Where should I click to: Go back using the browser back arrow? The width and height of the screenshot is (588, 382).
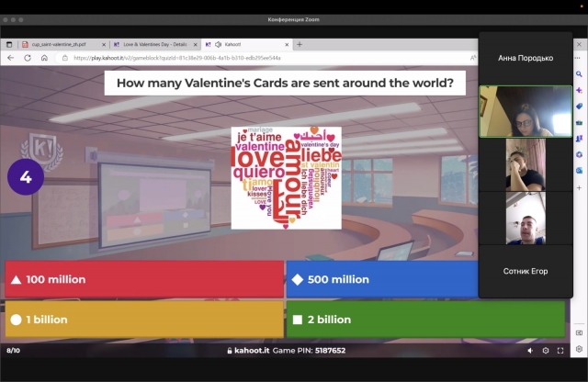click(10, 58)
